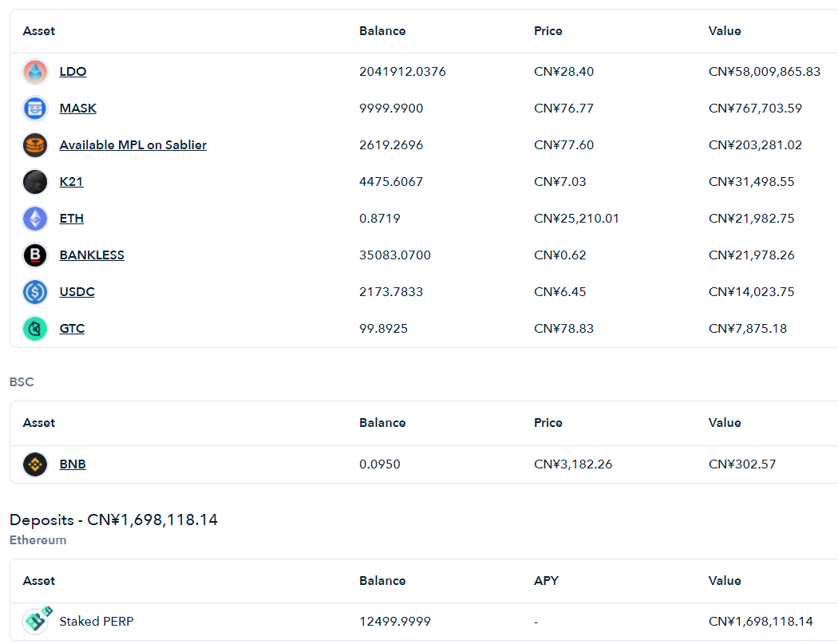This screenshot has width=838, height=644.
Task: Open the LDO asset link
Action: 73,72
